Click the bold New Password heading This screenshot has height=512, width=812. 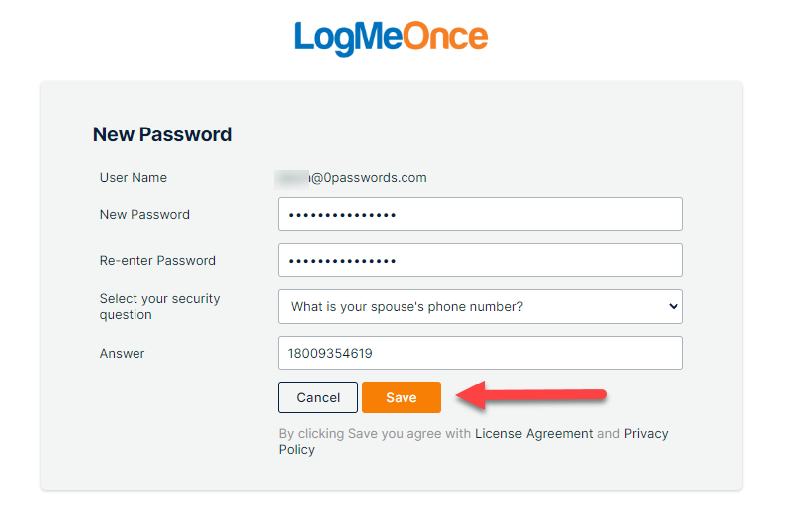[162, 134]
